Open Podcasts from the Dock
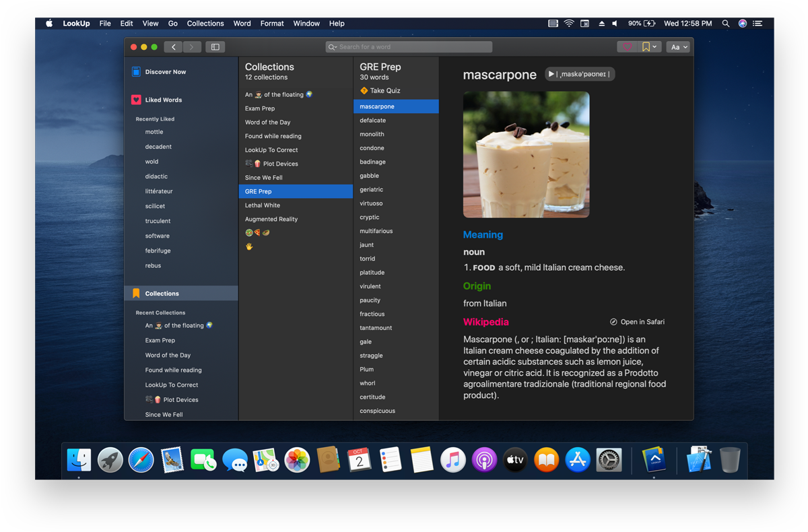This screenshot has width=808, height=532. click(x=484, y=460)
